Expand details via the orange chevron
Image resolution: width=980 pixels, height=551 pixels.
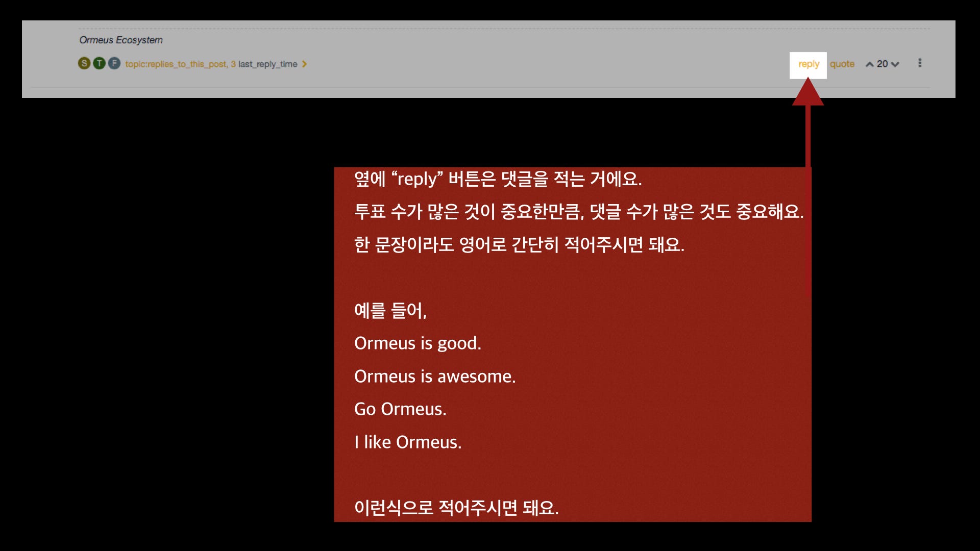click(305, 64)
